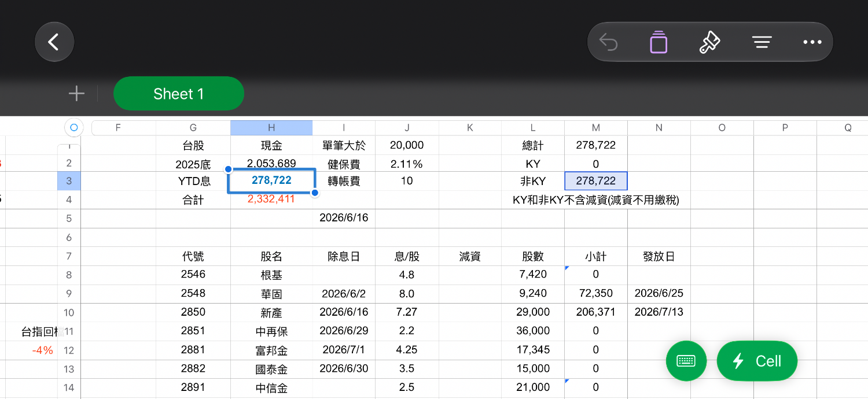868x399 pixels.
Task: Open the copy/paste clipboard icon
Action: click(x=659, y=42)
